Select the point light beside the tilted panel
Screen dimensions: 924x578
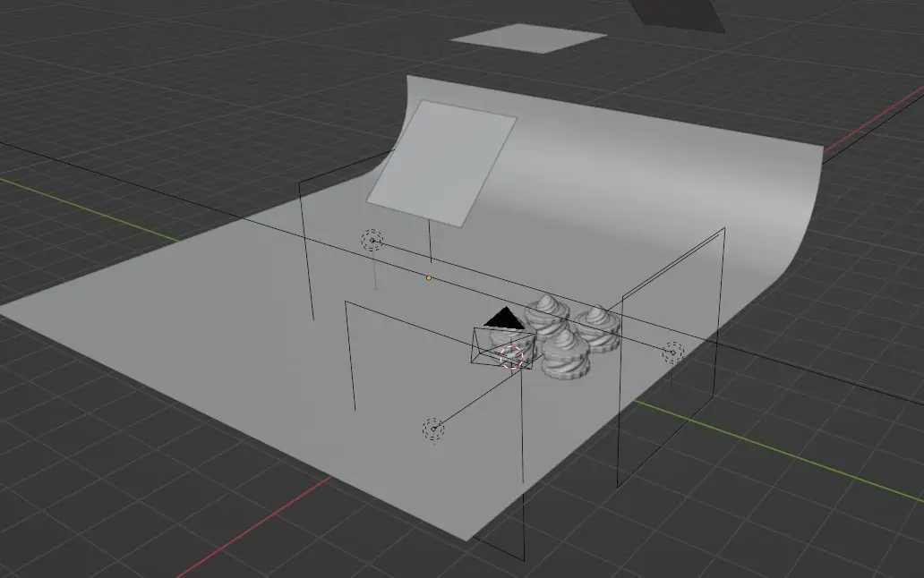click(x=372, y=241)
